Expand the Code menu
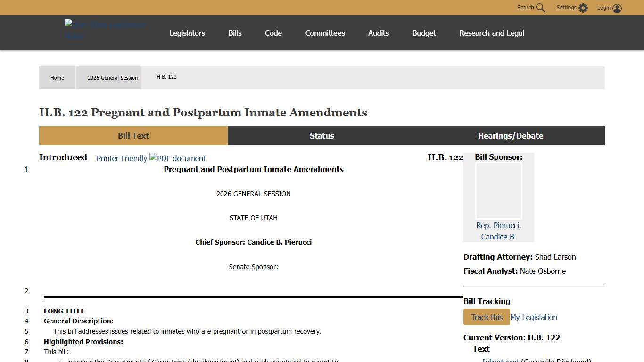 (x=273, y=33)
